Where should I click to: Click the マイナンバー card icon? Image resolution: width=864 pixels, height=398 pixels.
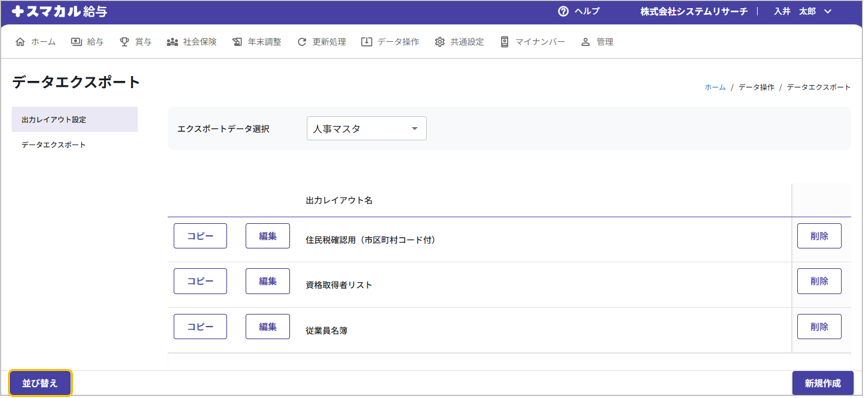point(504,42)
